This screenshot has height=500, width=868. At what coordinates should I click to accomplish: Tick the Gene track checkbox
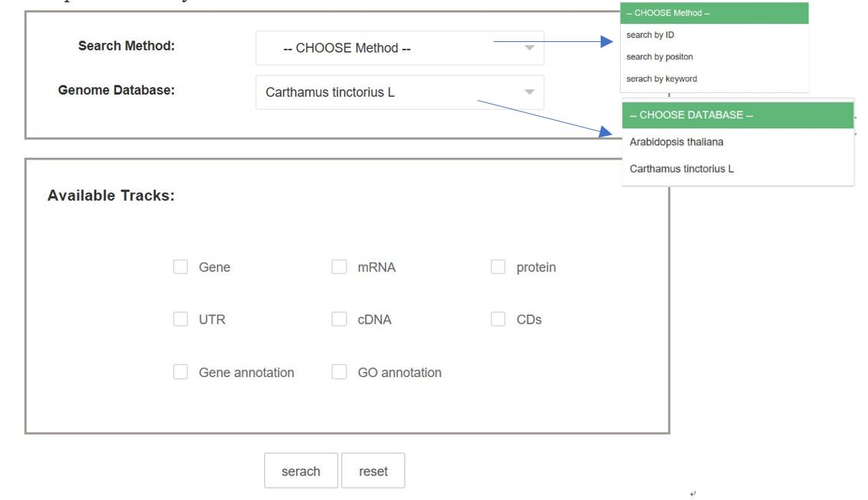click(x=181, y=267)
